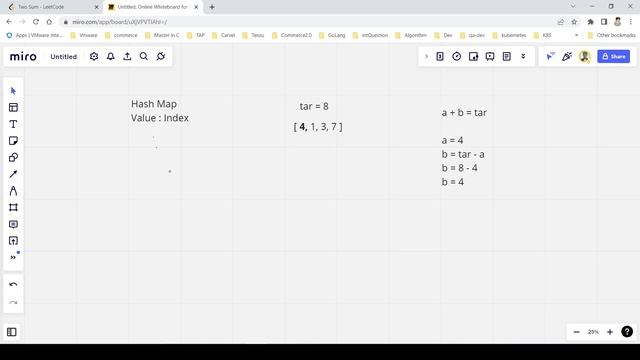640x360 pixels.
Task: Search the board
Action: 144,56
